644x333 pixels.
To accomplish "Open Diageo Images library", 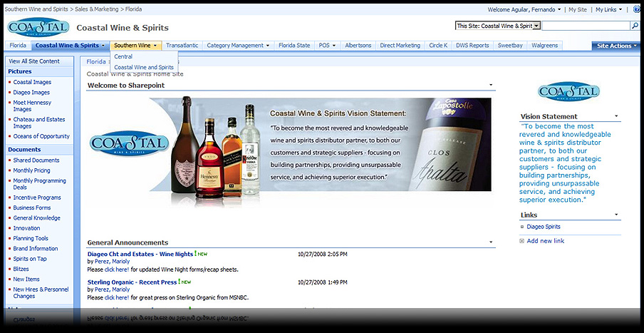I will pyautogui.click(x=31, y=93).
